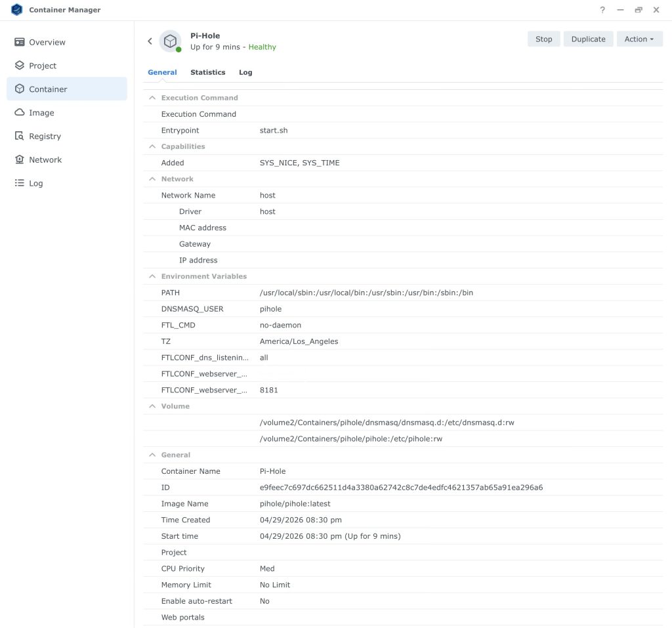The image size is (672, 628).
Task: Open the Overview sidebar icon
Action: coord(19,42)
